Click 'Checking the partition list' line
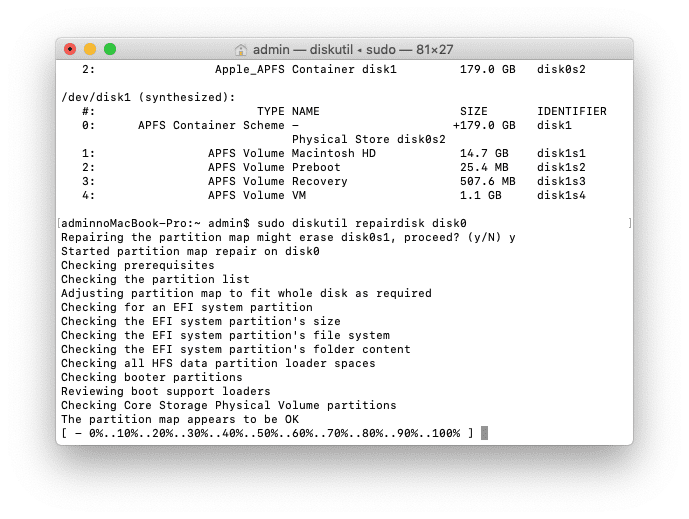This screenshot has width=689, height=519. pyautogui.click(x=155, y=279)
